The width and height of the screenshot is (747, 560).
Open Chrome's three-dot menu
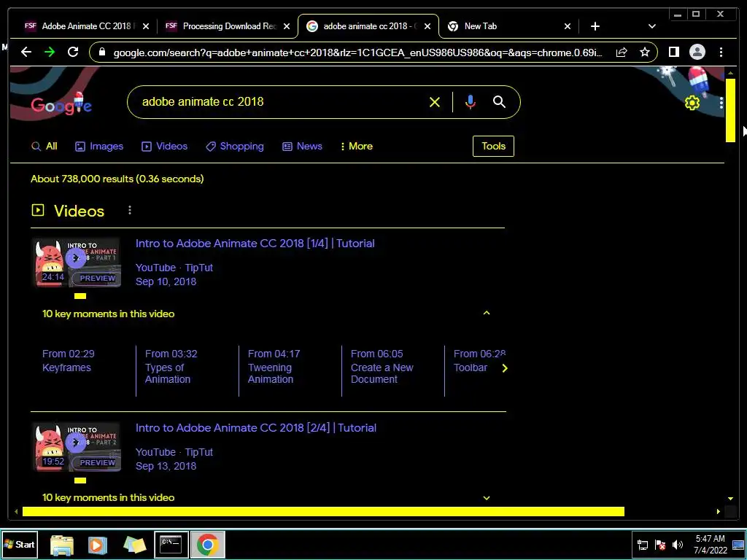[721, 52]
